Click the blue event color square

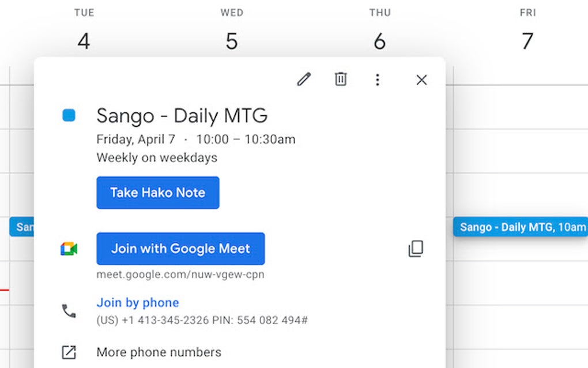[69, 116]
